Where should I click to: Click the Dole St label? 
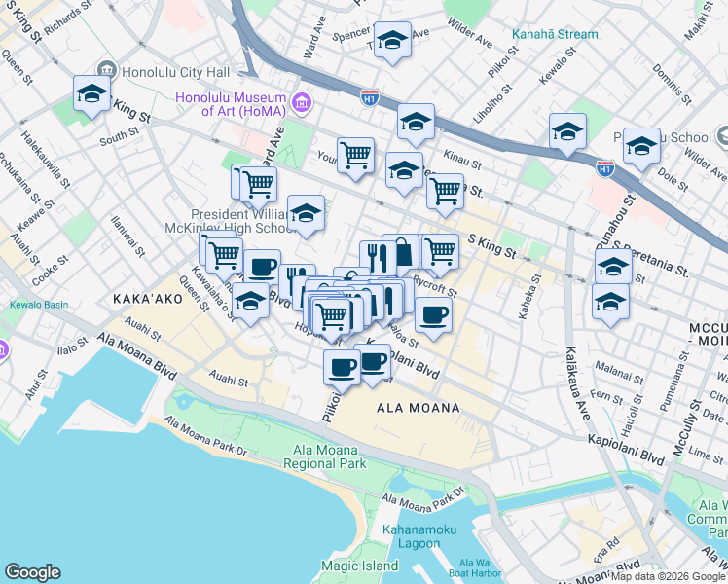[x=673, y=179]
